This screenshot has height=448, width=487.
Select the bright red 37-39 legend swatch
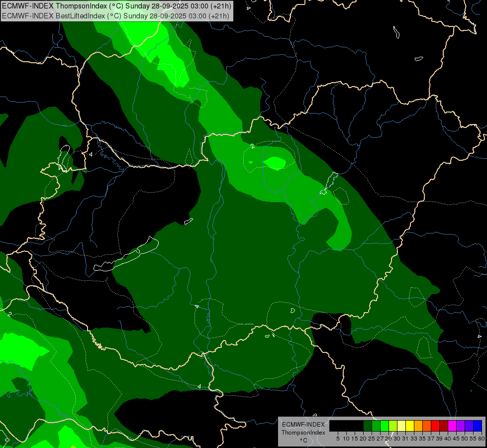435,426
